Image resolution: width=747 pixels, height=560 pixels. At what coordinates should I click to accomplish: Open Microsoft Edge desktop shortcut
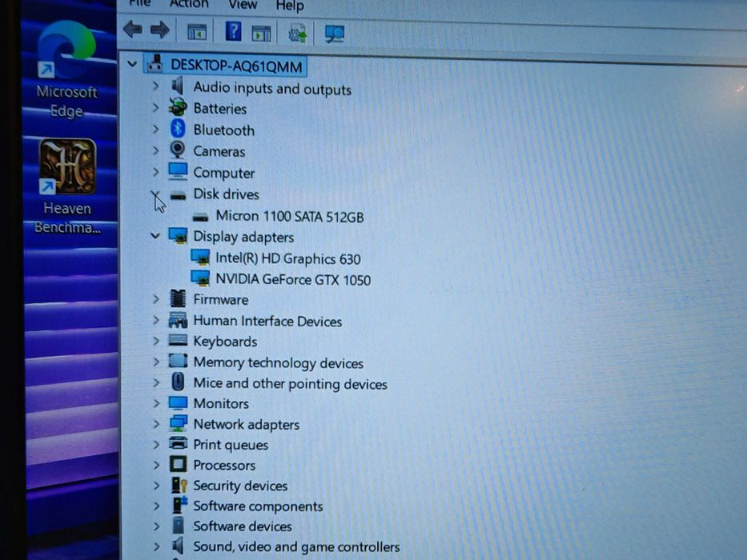pos(66,70)
